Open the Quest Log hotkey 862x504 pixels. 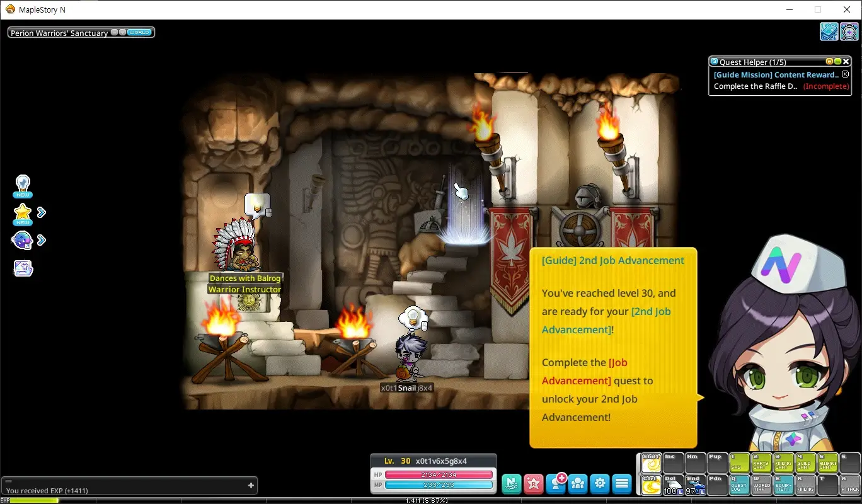pos(740,484)
